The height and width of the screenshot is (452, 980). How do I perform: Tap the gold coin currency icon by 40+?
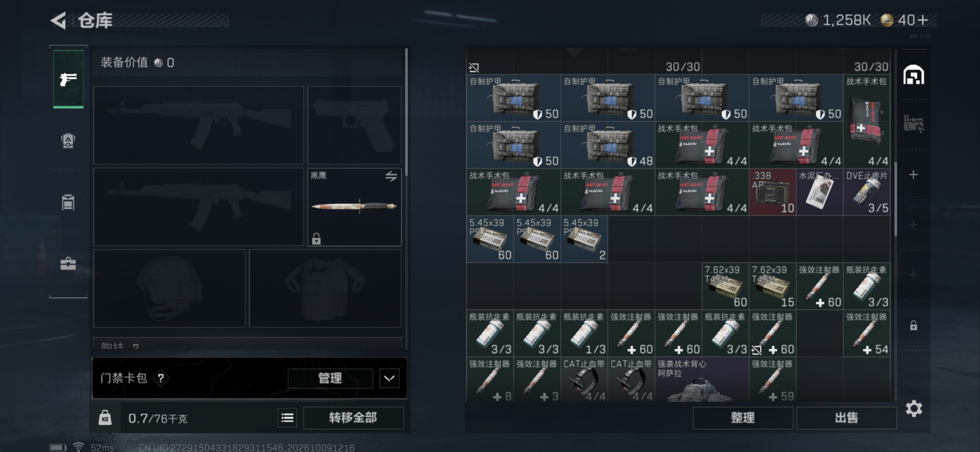coord(887,20)
